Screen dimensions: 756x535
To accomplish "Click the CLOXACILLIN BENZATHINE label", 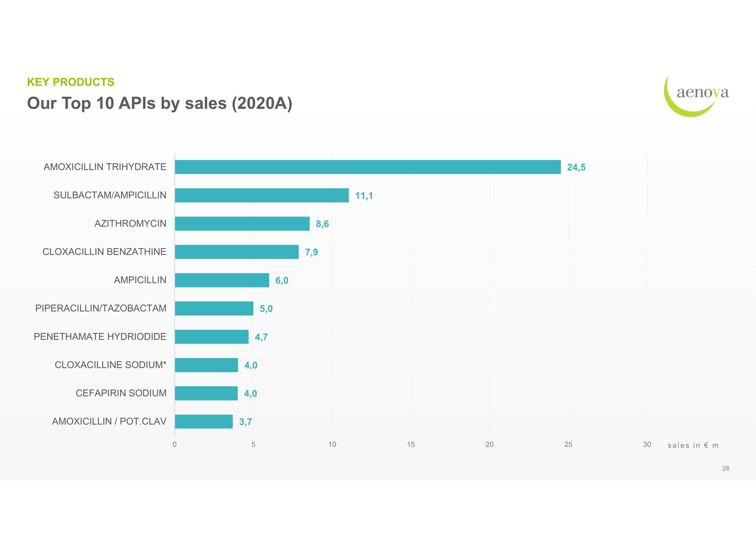I will click(104, 252).
